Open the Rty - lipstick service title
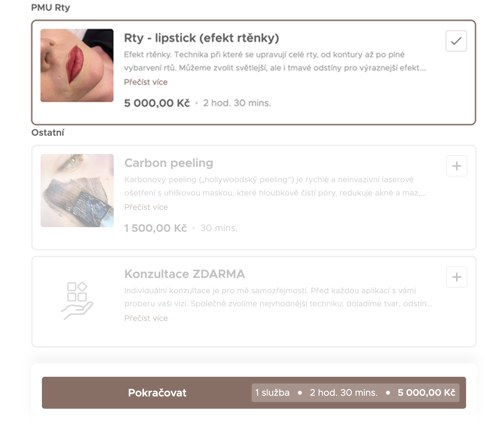 tap(201, 38)
